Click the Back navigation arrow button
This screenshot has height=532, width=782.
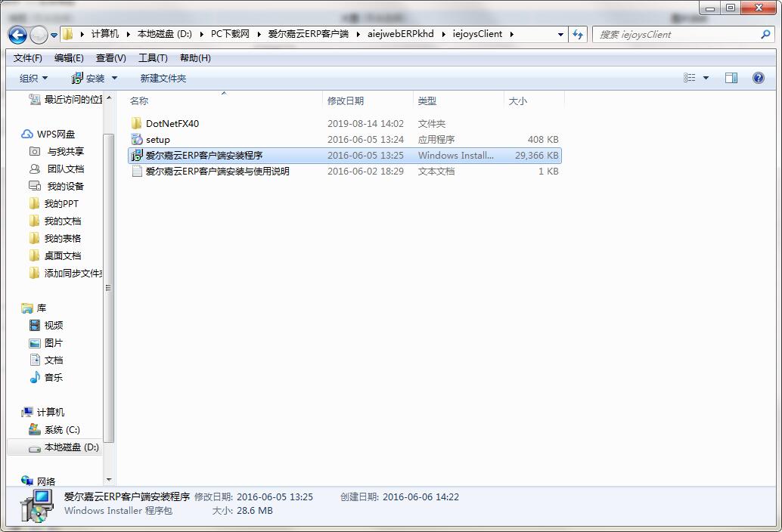17,35
